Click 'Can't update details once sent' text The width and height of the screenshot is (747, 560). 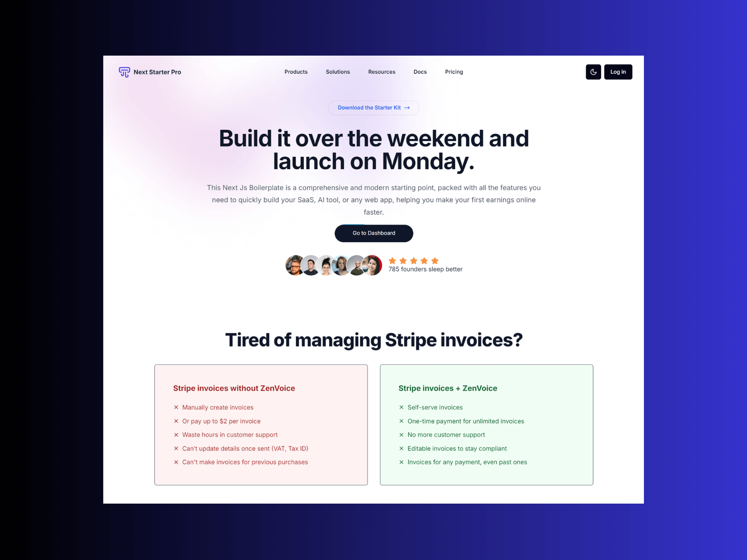[x=245, y=448]
